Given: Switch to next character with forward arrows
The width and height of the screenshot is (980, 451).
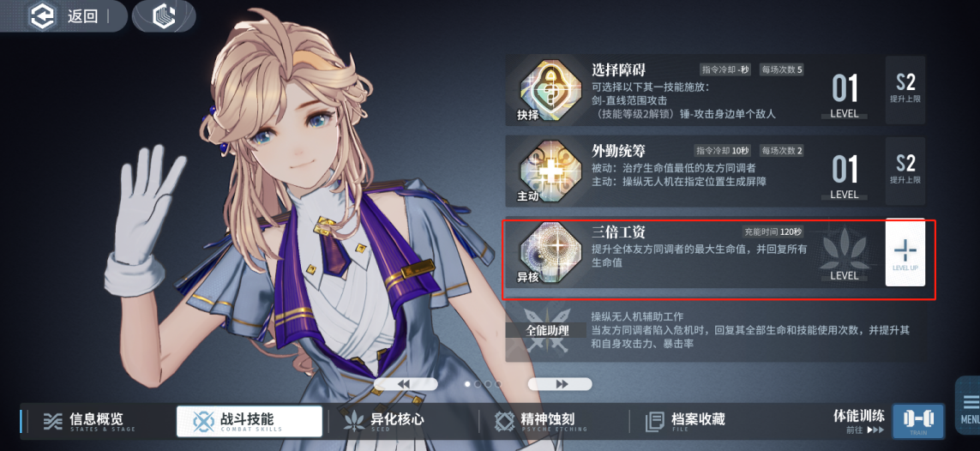Looking at the screenshot, I should click(x=560, y=384).
